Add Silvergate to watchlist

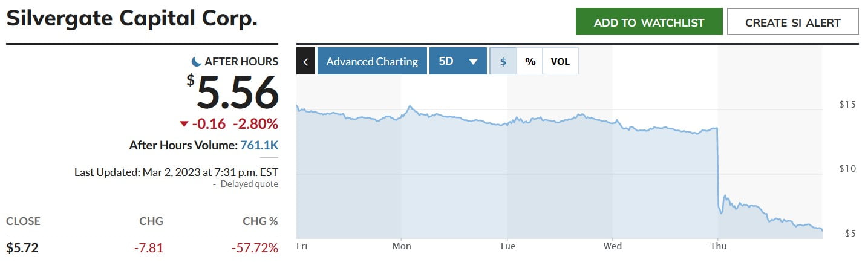coord(649,22)
